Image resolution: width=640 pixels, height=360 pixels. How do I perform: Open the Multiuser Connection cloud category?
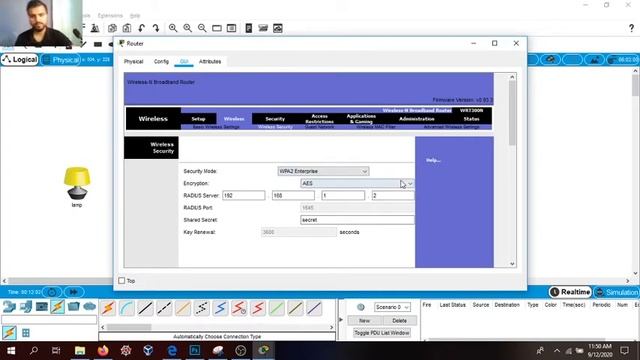89,306
